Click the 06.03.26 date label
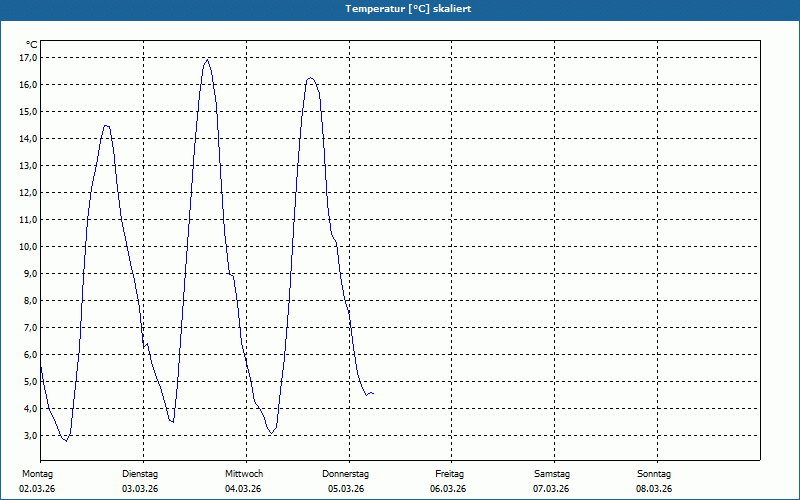This screenshot has height=500, width=800. pos(448,489)
